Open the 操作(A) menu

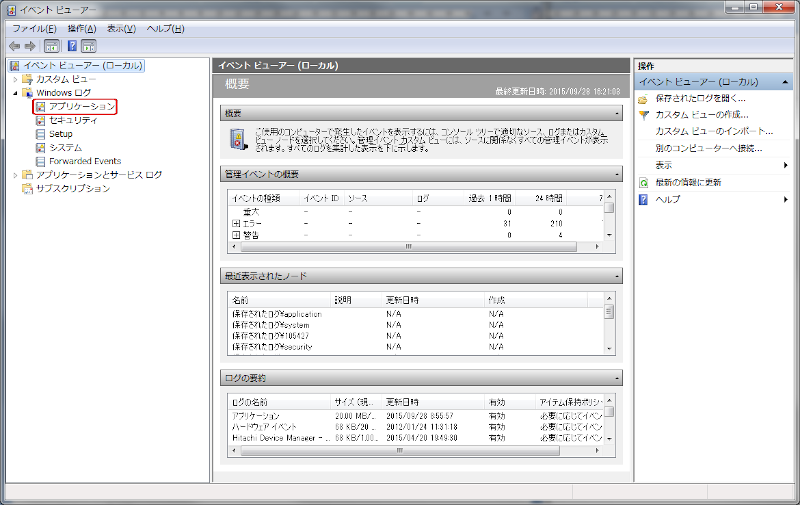[x=82, y=29]
